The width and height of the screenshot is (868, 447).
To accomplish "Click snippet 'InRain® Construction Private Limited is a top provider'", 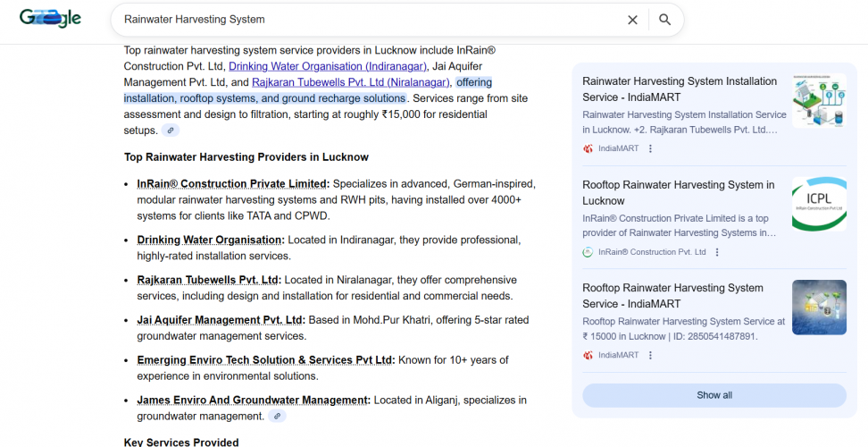I will (680, 225).
